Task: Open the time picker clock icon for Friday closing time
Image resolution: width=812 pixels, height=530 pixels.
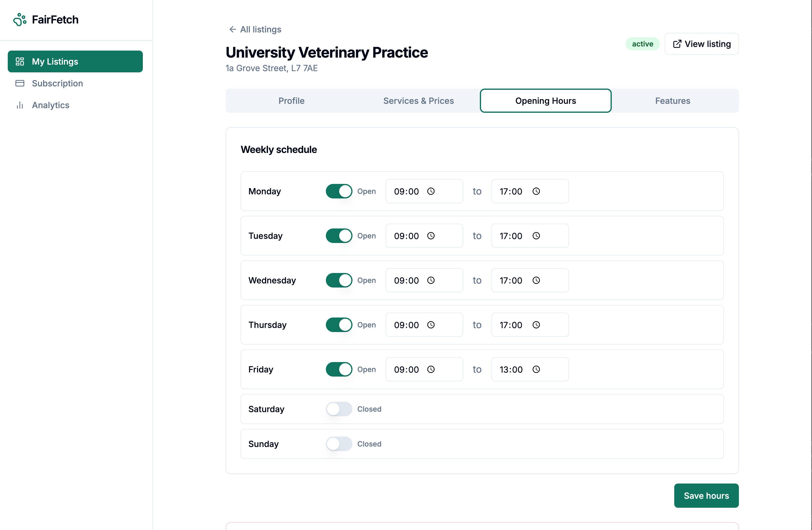Action: (536, 369)
